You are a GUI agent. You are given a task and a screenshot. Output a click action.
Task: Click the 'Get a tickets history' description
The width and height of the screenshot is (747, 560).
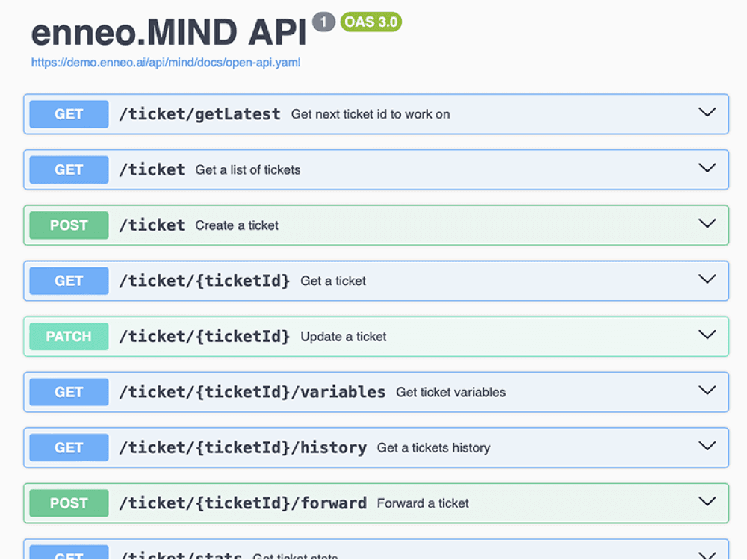(x=433, y=448)
